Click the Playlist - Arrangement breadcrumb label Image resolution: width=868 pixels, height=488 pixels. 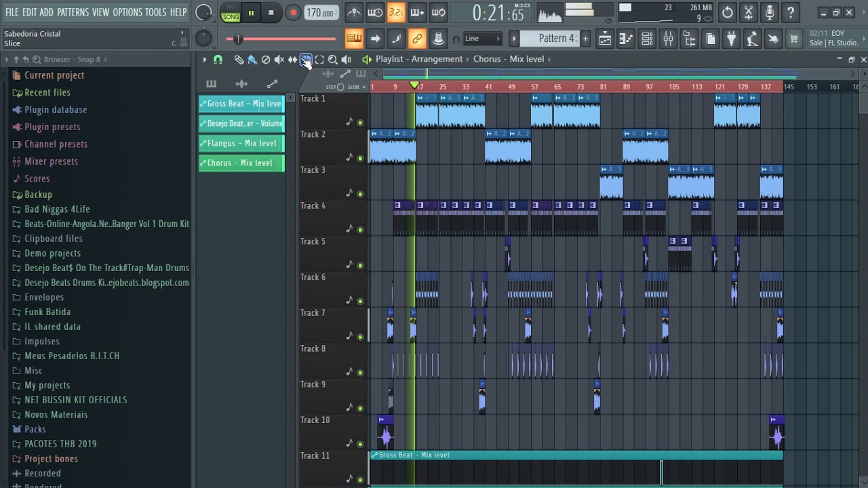419,59
